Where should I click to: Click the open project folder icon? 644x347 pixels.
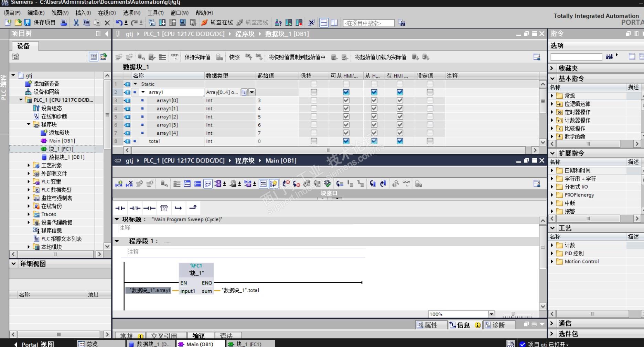pyautogui.click(x=18, y=23)
